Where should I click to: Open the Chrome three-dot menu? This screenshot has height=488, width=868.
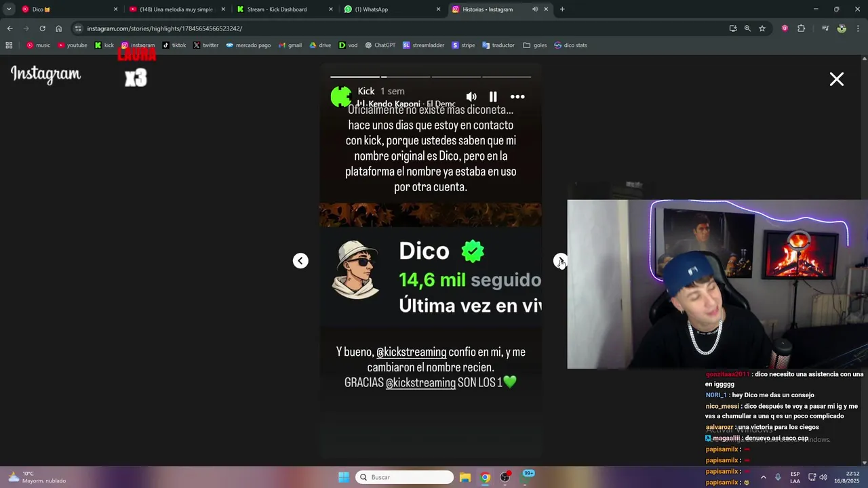coord(858,28)
